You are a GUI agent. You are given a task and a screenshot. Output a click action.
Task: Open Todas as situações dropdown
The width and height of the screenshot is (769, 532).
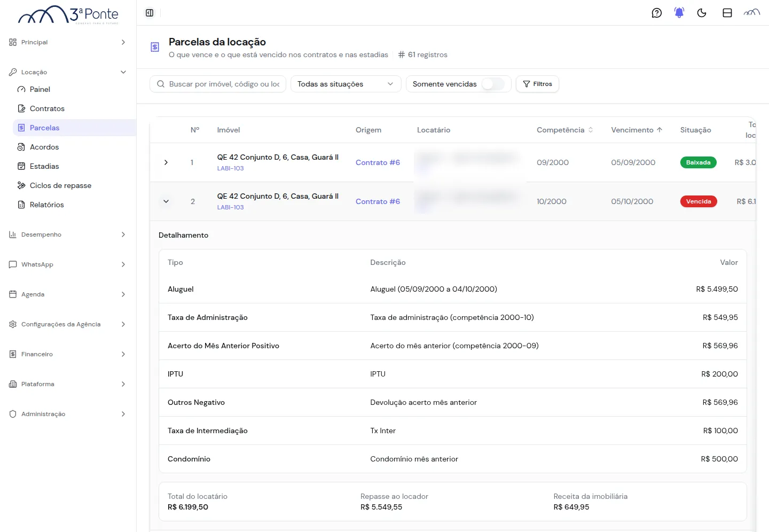coord(346,84)
